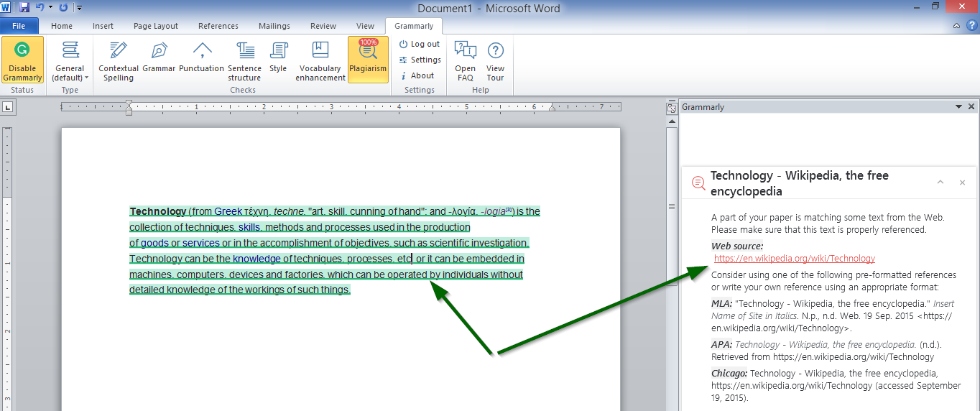Open the Wikipedia Technology source link
Viewport: 980px width, 411px height.
(795, 259)
